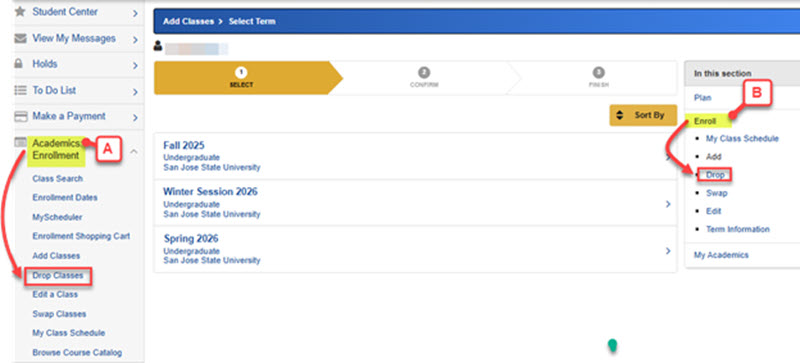
Task: Click Drop under Enroll section
Action: point(715,175)
